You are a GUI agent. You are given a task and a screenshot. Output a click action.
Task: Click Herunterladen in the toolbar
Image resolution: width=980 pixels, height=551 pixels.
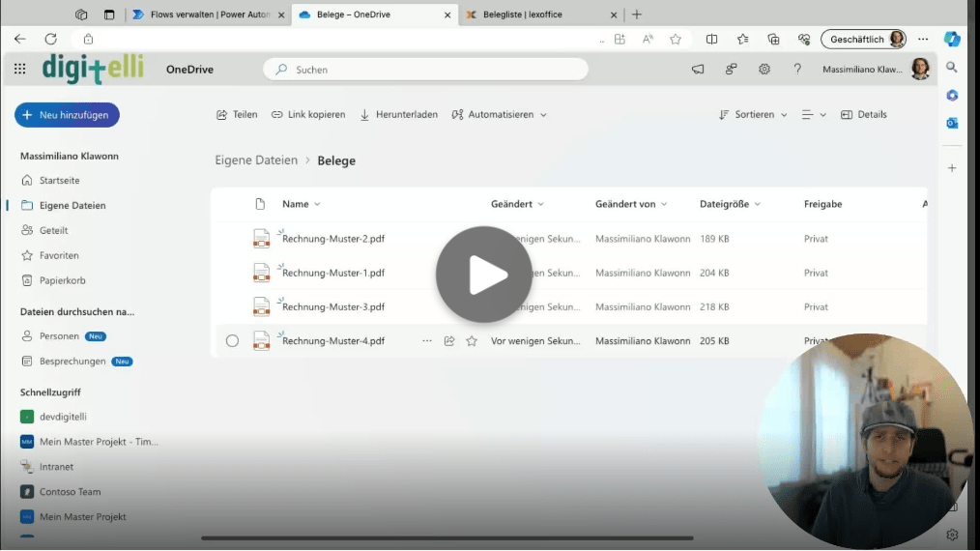399,114
